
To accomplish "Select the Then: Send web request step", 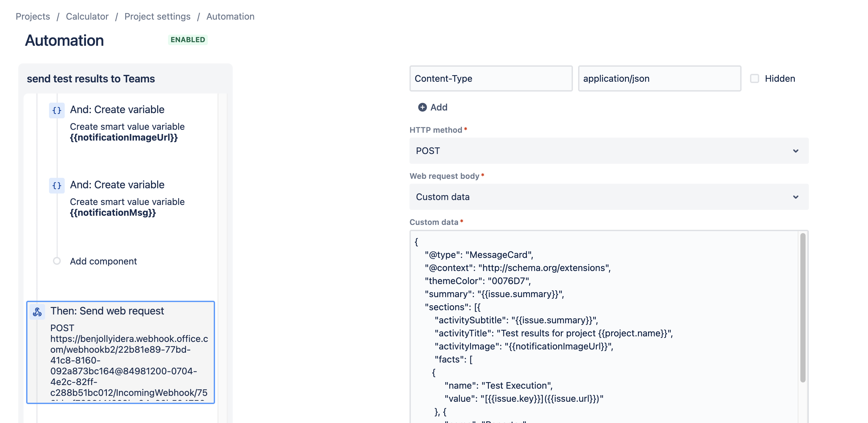I will [121, 352].
